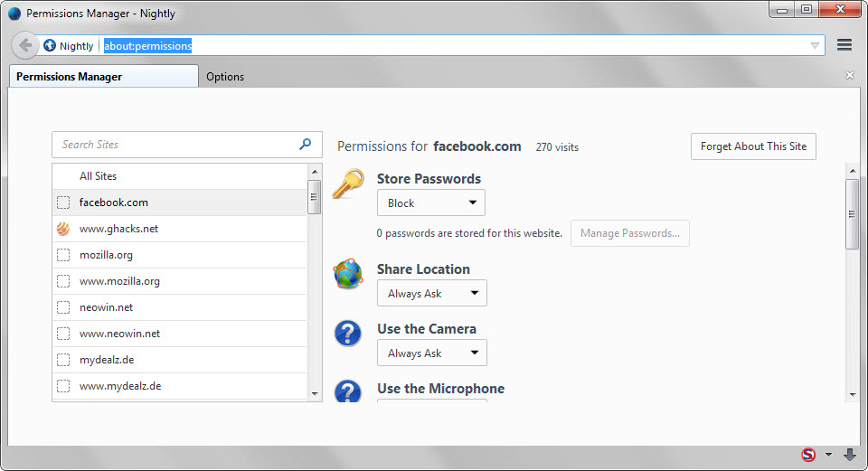Click the Nightly globe icon in title bar
The height and width of the screenshot is (471, 868).
[14, 14]
